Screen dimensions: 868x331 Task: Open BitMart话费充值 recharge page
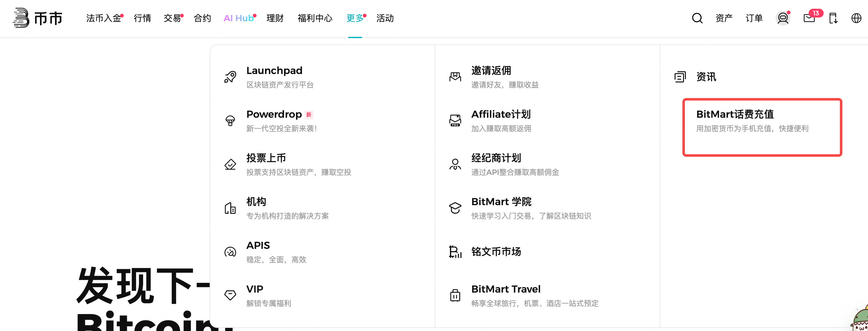coord(735,115)
